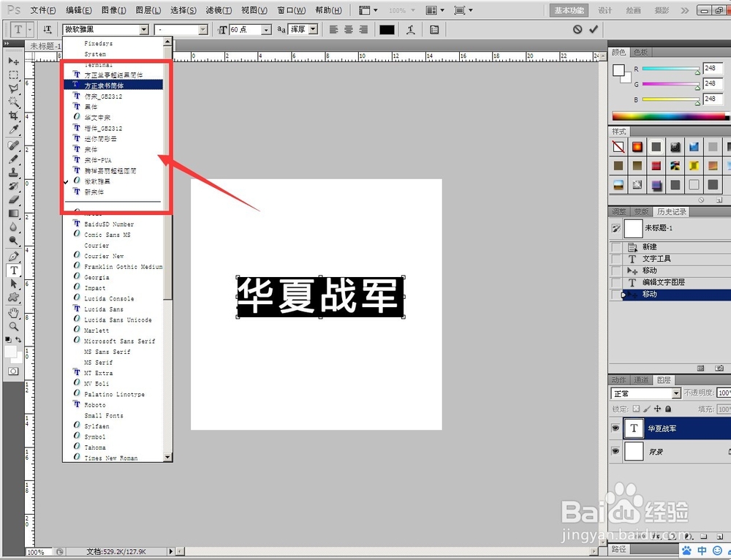The height and width of the screenshot is (560, 731).
Task: Left align the text
Action: pyautogui.click(x=334, y=29)
